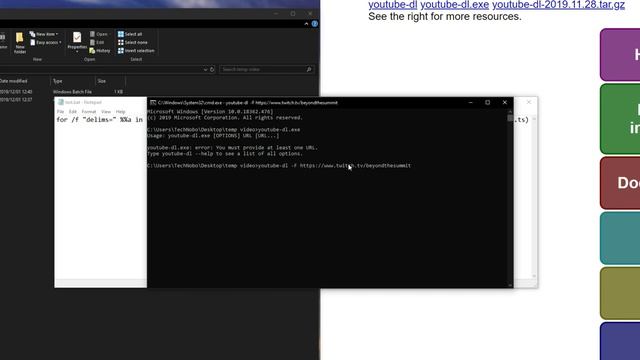Click olive sidebar button on web page
The height and width of the screenshot is (360, 640).
point(620,293)
